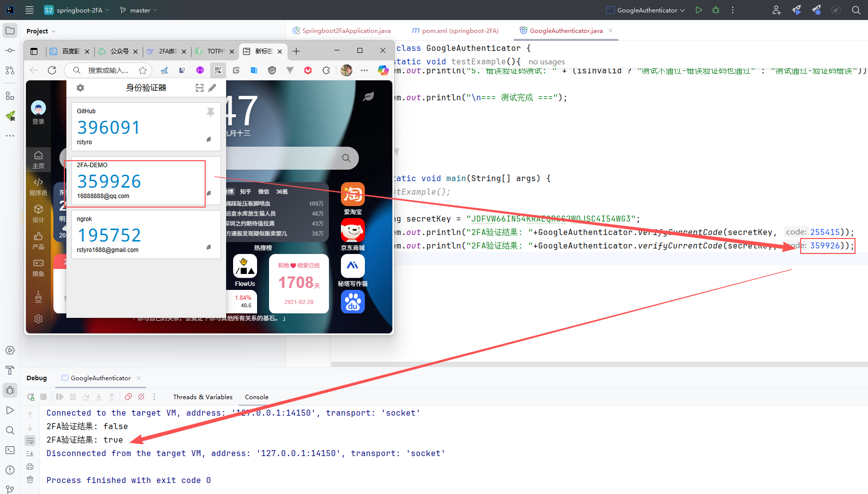The height and width of the screenshot is (494, 868).
Task: Pin the GitHub authenticator entry
Action: [211, 112]
